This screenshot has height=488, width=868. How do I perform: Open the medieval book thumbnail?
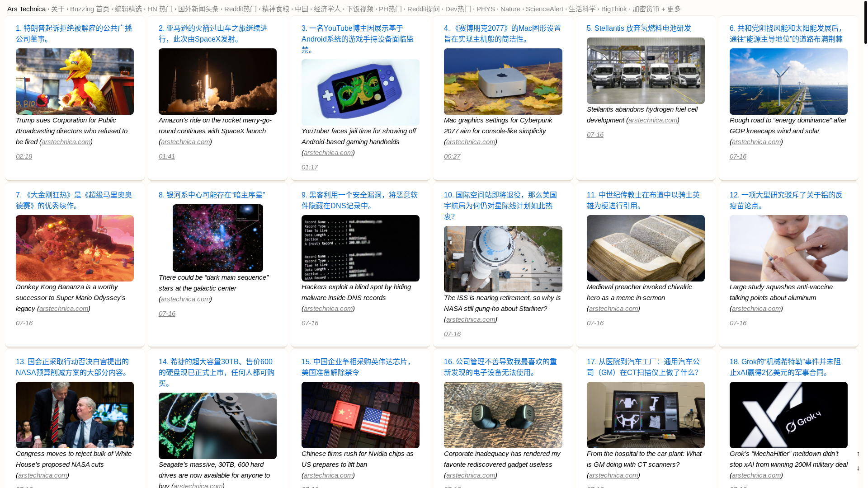(646, 248)
